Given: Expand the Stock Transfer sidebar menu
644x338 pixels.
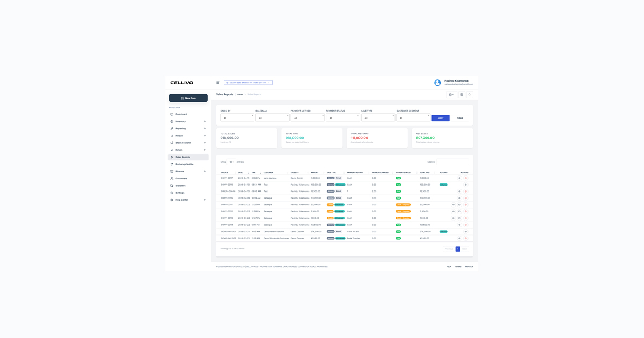Looking at the screenshot, I should (188, 143).
